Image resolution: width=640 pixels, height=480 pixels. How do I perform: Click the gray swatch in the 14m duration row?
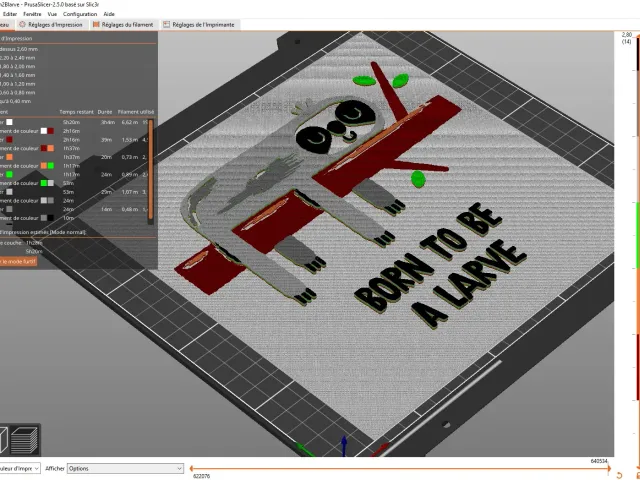tap(9, 209)
